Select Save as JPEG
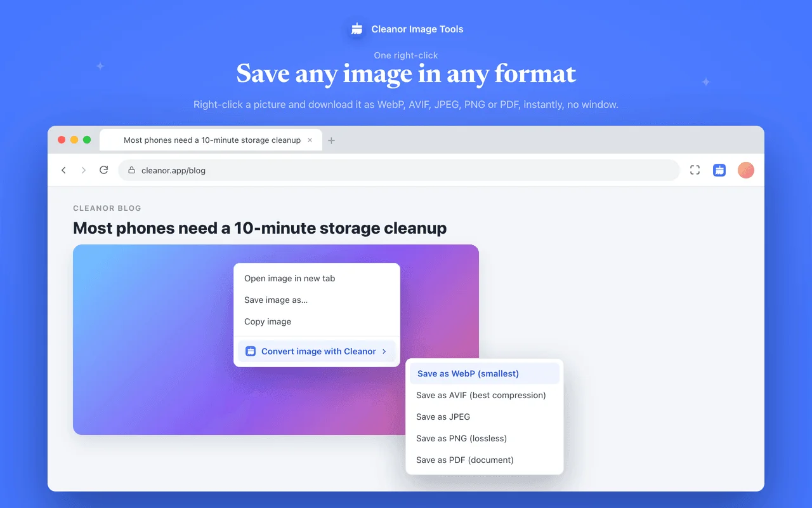Image resolution: width=812 pixels, height=508 pixels. (x=485, y=417)
